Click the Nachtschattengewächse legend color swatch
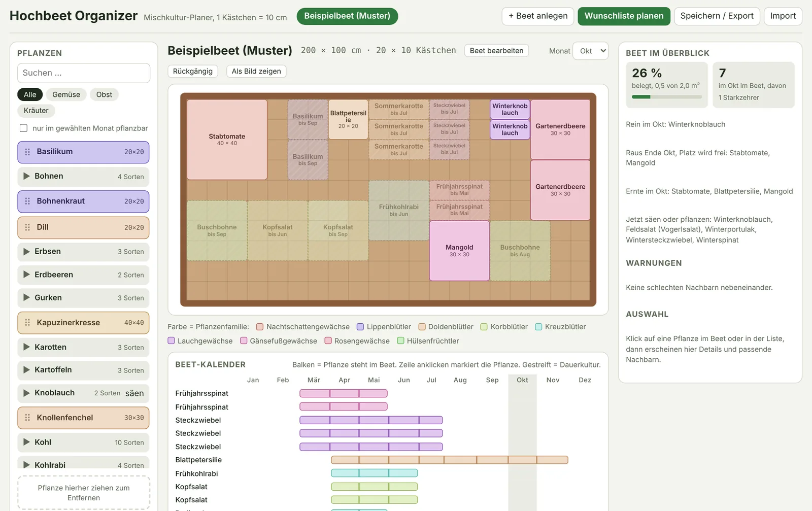Image resolution: width=812 pixels, height=511 pixels. 260,327
